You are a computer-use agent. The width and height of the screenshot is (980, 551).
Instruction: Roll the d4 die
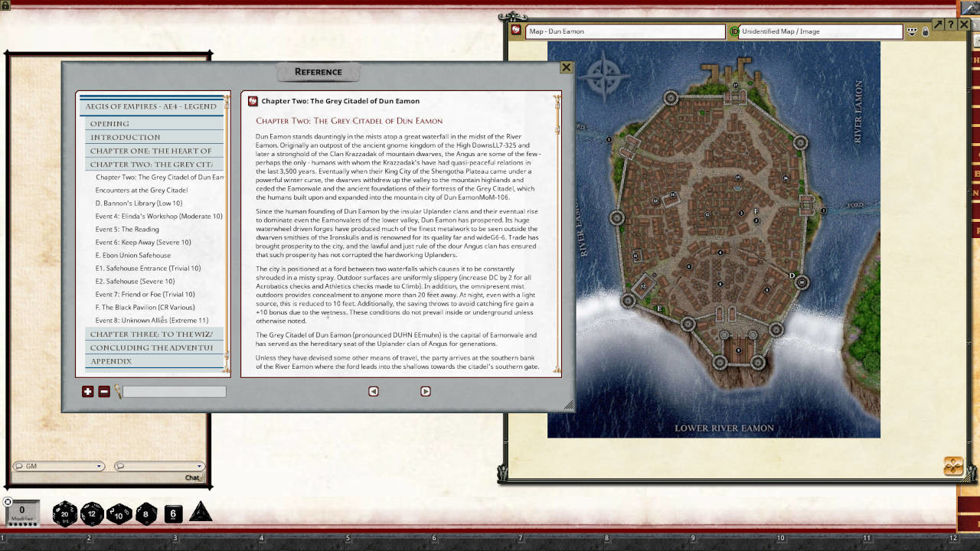[x=200, y=512]
